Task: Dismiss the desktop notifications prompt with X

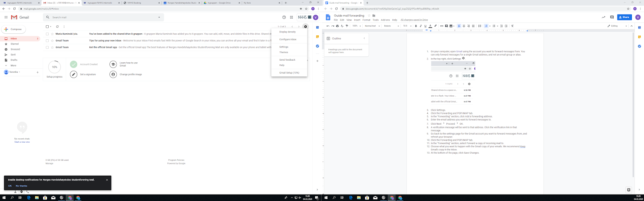Action: [107, 180]
